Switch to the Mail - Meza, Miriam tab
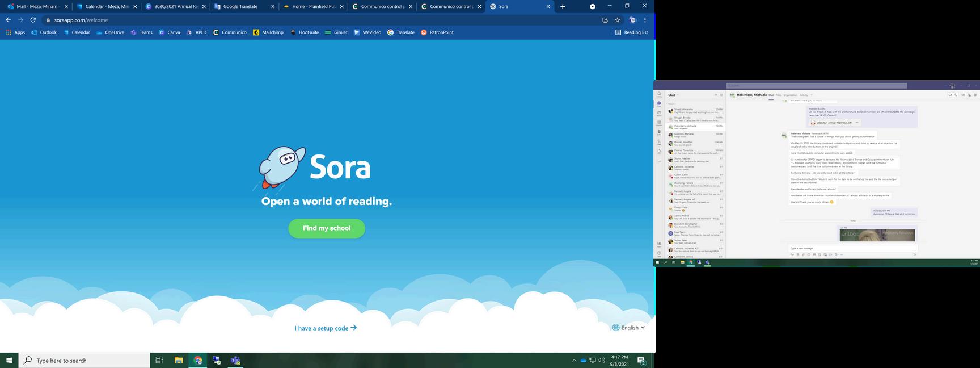The image size is (980, 368). 38,6
